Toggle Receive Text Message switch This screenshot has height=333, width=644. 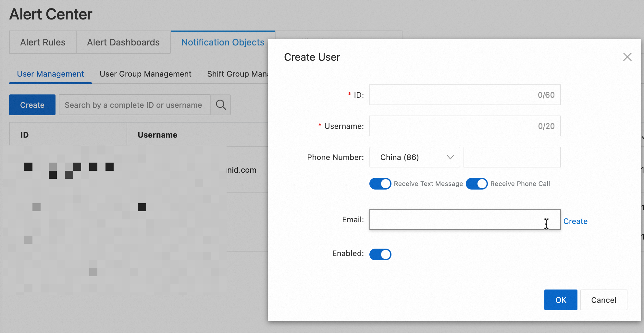380,184
